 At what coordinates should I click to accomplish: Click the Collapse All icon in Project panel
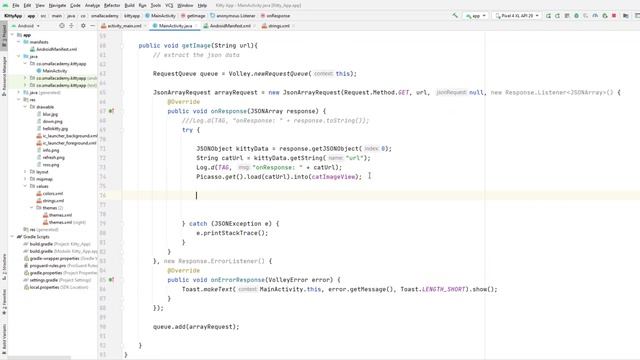point(71,26)
